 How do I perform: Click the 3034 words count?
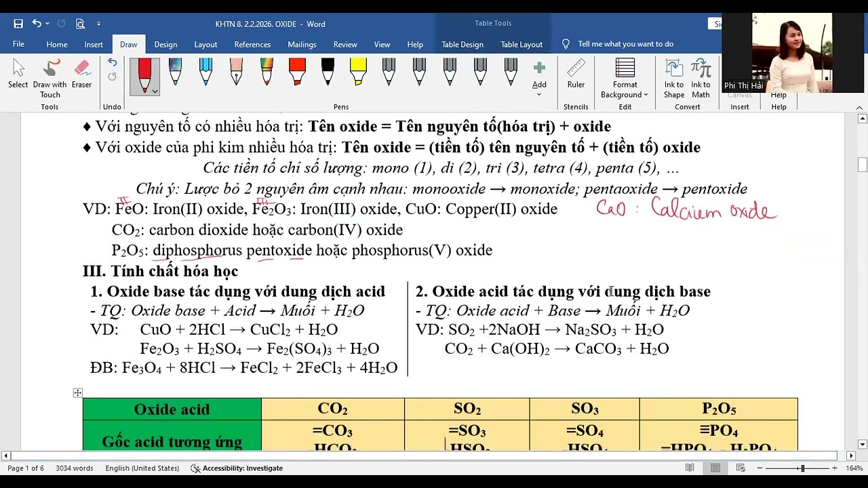coord(75,468)
